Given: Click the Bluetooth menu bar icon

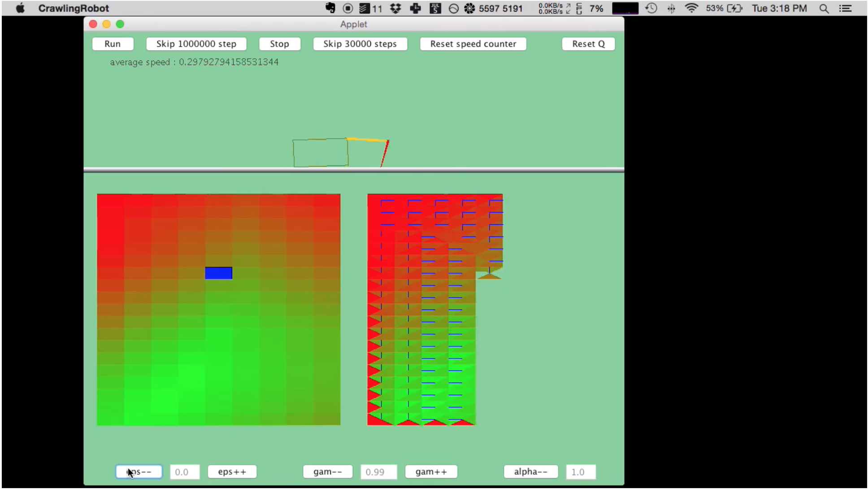Looking at the screenshot, I should click(x=671, y=8).
